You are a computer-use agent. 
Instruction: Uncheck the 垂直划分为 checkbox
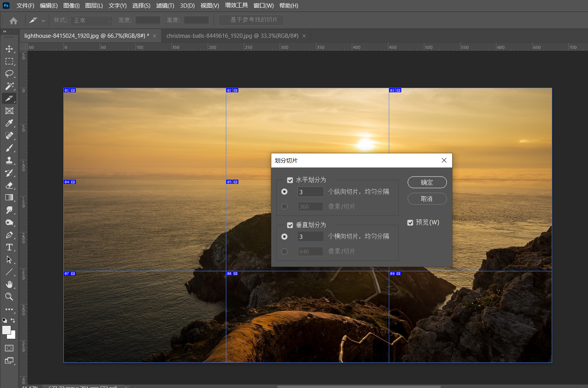pyautogui.click(x=290, y=225)
